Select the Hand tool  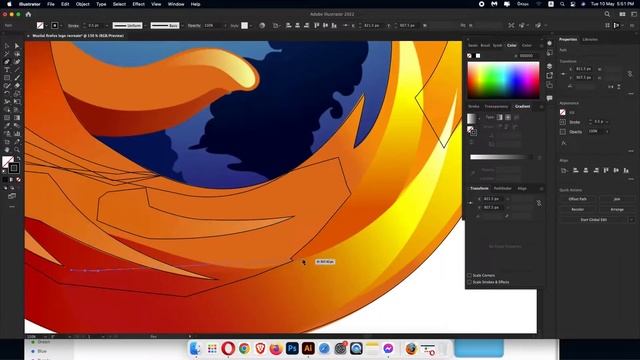(x=7, y=150)
